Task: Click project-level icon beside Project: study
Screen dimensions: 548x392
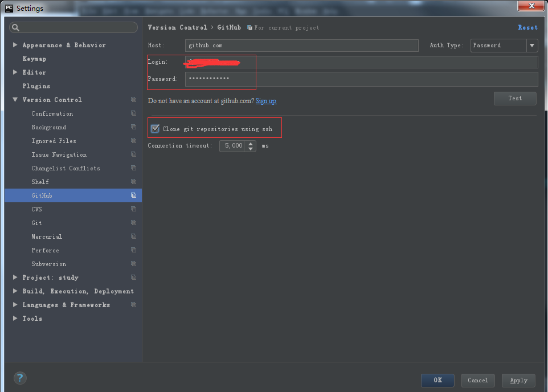Action: (133, 277)
